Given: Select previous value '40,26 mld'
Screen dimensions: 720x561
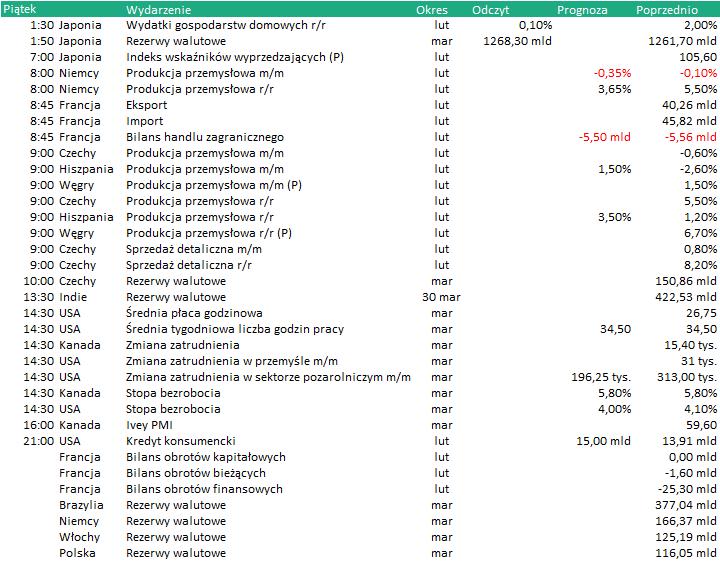Looking at the screenshot, I should click(689, 105).
